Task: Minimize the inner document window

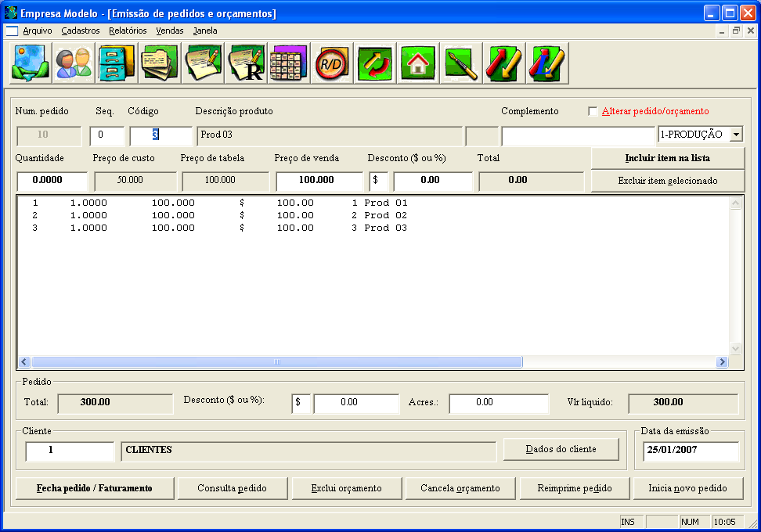Action: (x=722, y=31)
